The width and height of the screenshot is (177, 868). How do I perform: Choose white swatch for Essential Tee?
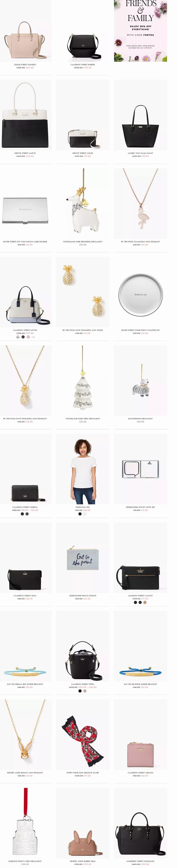(x=85, y=514)
